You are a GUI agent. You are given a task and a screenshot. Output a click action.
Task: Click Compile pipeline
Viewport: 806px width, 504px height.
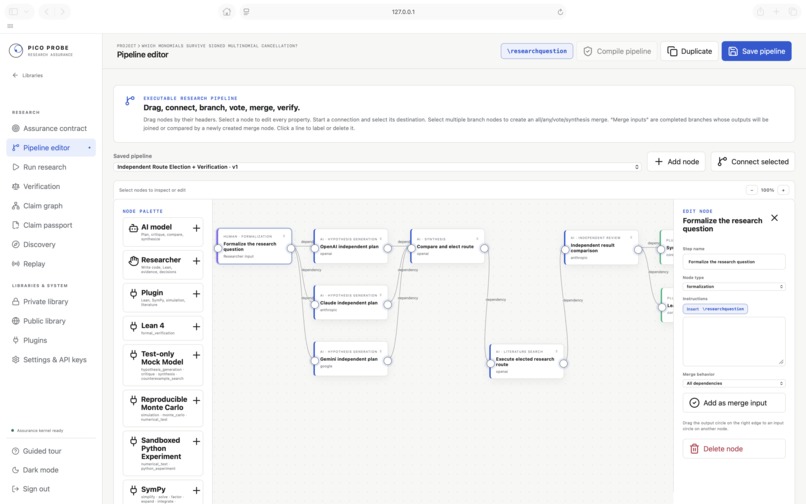617,51
